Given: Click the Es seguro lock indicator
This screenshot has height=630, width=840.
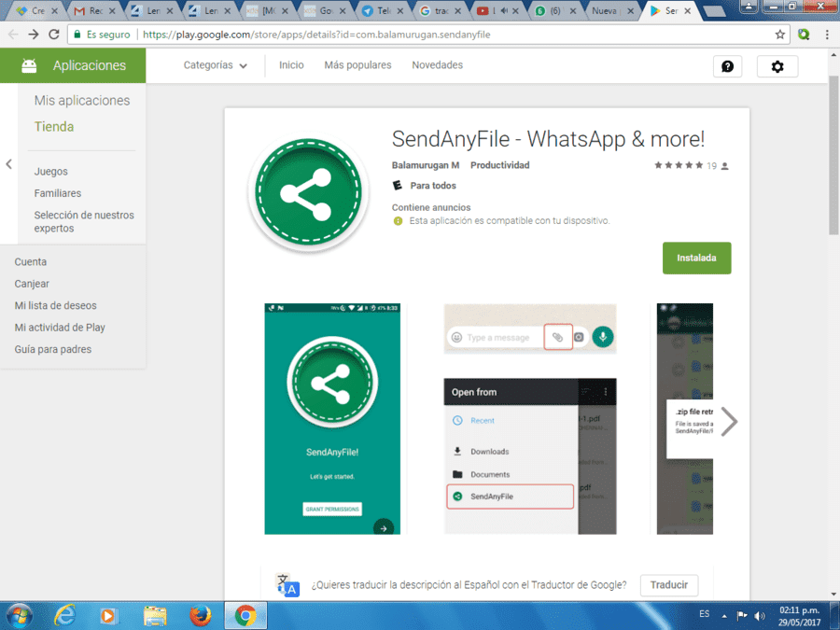Looking at the screenshot, I should [x=102, y=35].
